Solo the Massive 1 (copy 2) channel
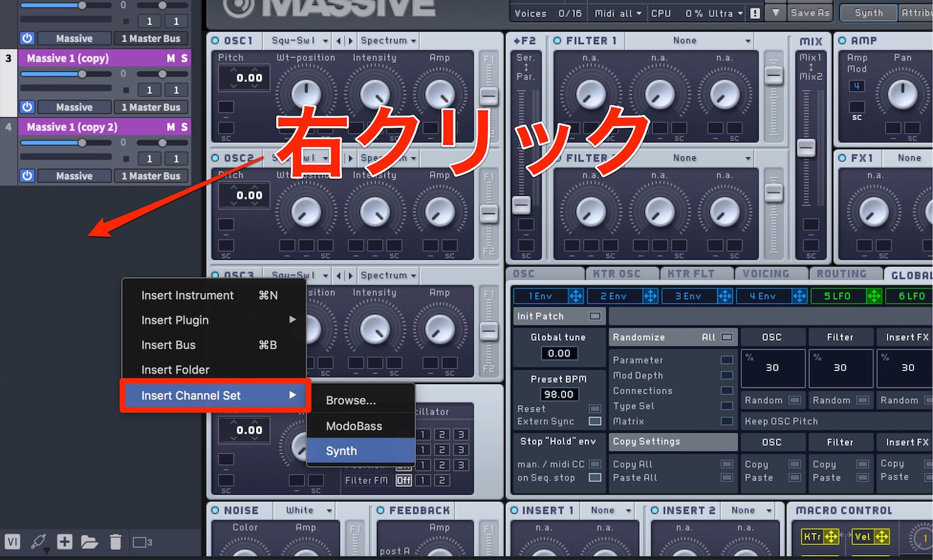Image resolution: width=933 pixels, height=560 pixels. click(x=184, y=127)
